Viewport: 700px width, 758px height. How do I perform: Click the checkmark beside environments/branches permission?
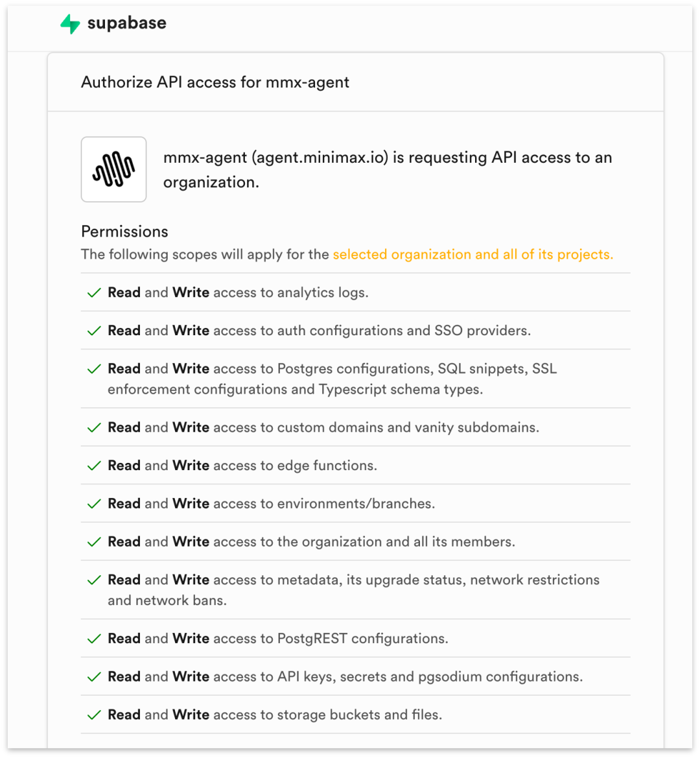coord(94,504)
